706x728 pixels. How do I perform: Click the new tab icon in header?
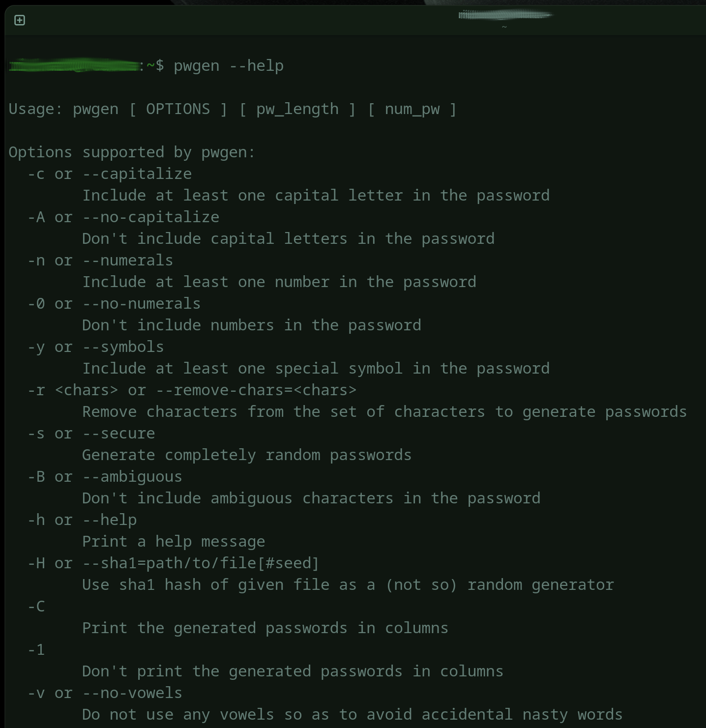coord(20,20)
